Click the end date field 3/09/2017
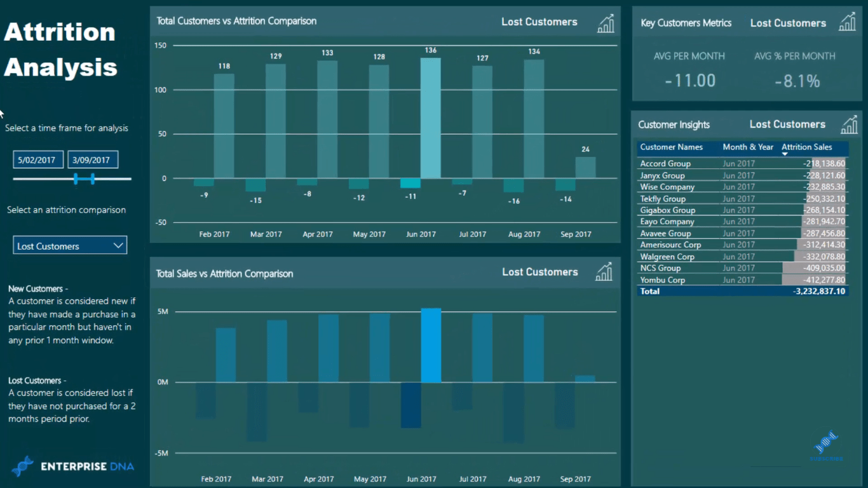The image size is (868, 488). pyautogui.click(x=93, y=159)
